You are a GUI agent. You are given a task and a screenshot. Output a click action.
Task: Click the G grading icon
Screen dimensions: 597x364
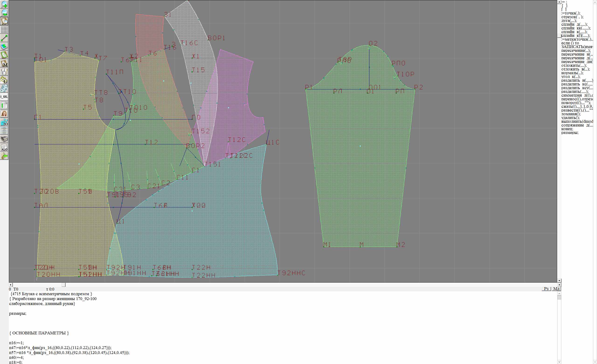click(4, 80)
